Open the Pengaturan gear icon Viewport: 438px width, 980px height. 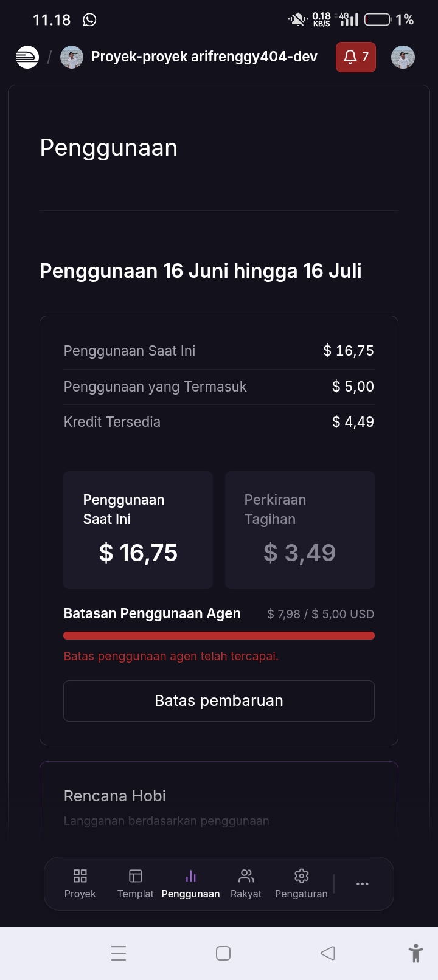coord(302,875)
